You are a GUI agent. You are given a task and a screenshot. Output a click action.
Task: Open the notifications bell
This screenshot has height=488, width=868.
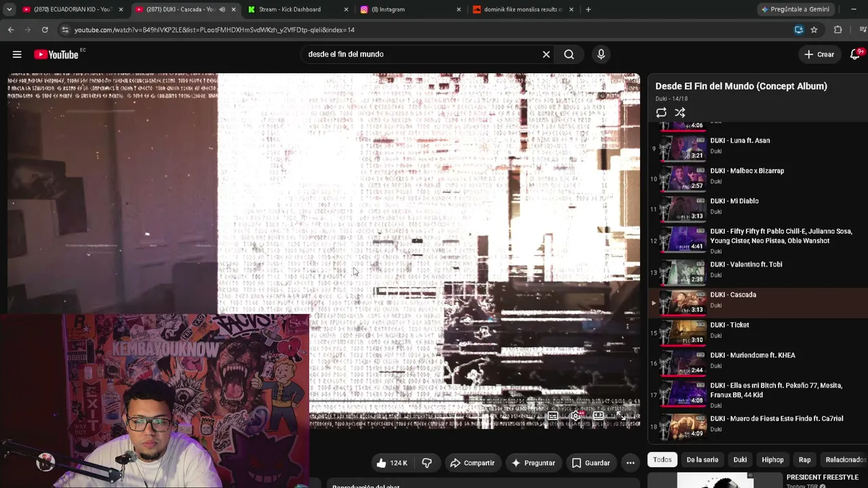click(855, 54)
